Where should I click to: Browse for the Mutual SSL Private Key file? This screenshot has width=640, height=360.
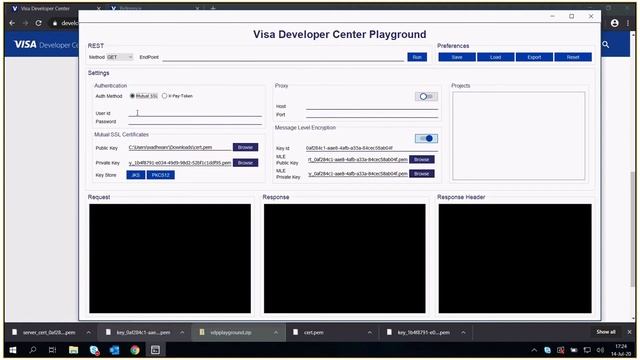(x=245, y=162)
